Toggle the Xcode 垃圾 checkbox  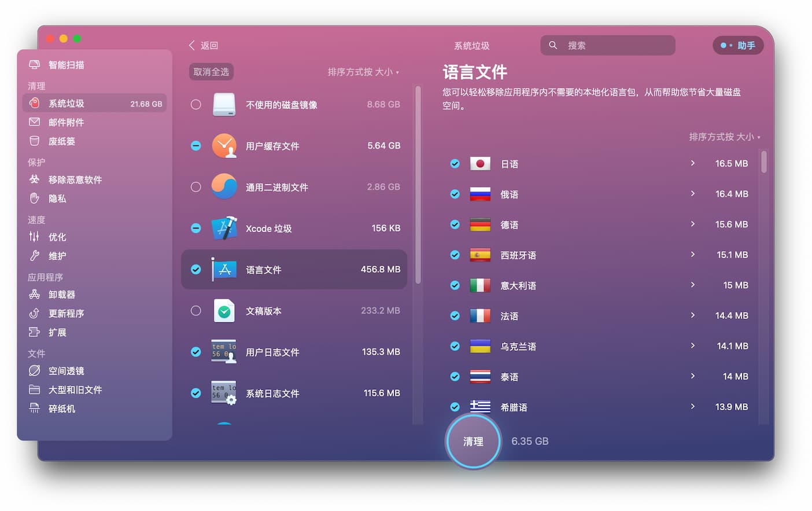(x=196, y=228)
